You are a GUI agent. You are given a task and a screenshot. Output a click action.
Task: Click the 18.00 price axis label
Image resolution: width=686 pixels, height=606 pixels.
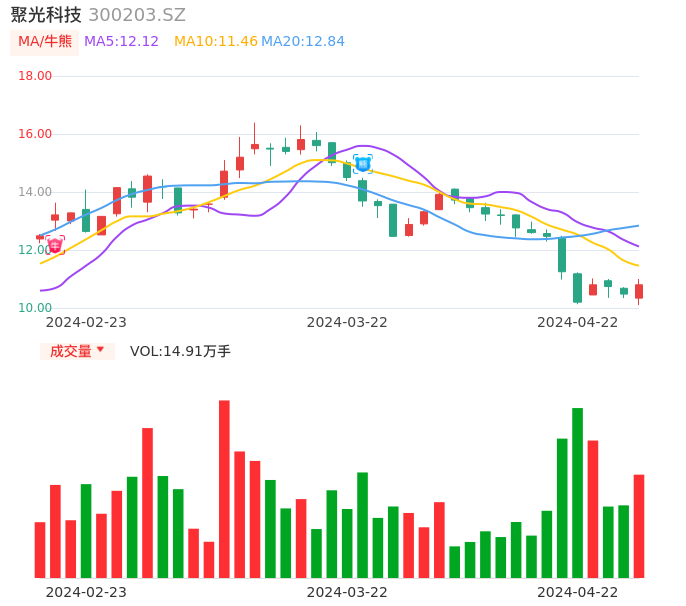pos(35,76)
